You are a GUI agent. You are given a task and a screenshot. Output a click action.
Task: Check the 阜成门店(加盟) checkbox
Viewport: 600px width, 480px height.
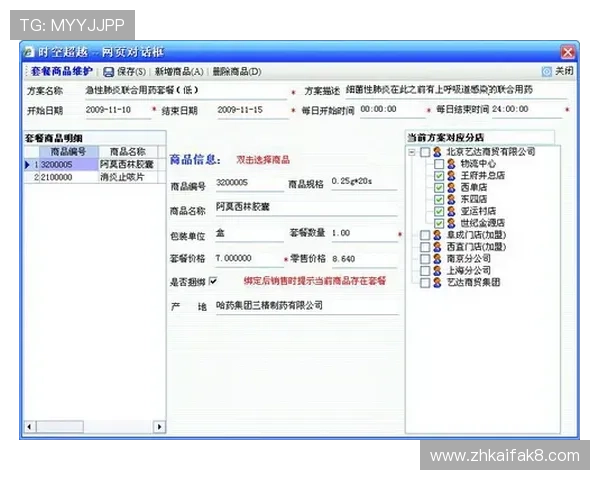[x=425, y=235]
